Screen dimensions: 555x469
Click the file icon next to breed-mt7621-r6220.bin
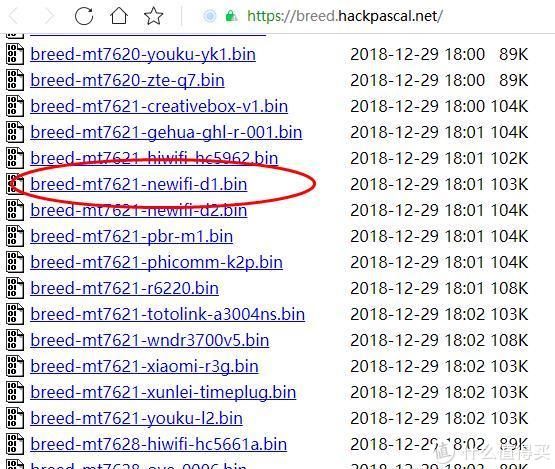(x=15, y=288)
